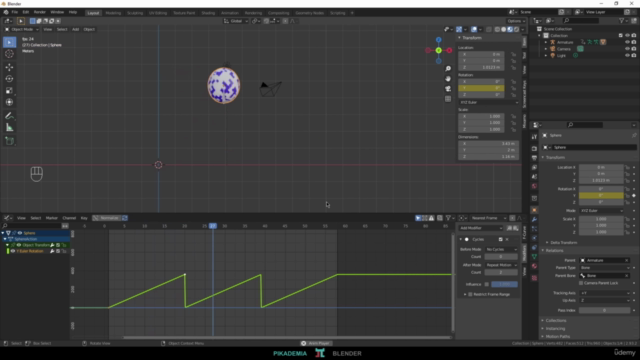Screen dimensions: 640x360
Task: Open After Mode Repeat Motion dropdown
Action: coord(501,265)
